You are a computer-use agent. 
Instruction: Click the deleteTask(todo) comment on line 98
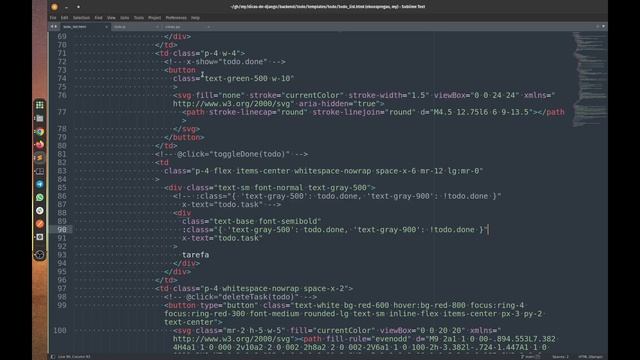pyautogui.click(x=240, y=297)
